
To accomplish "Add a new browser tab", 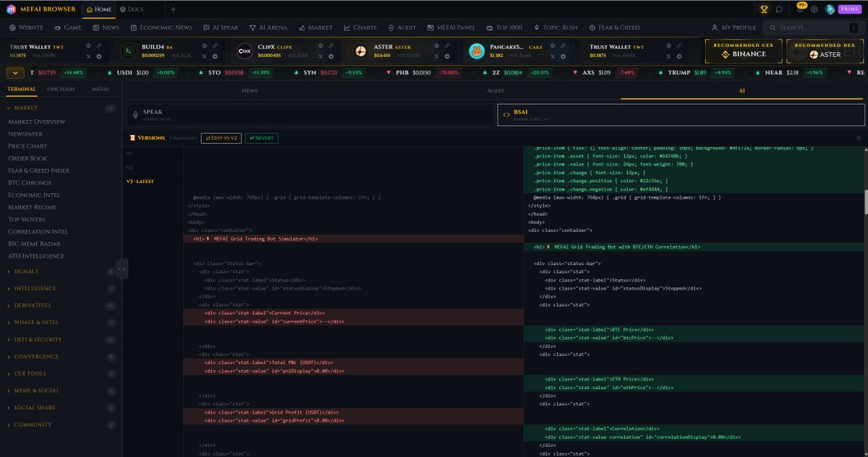I will (x=173, y=9).
